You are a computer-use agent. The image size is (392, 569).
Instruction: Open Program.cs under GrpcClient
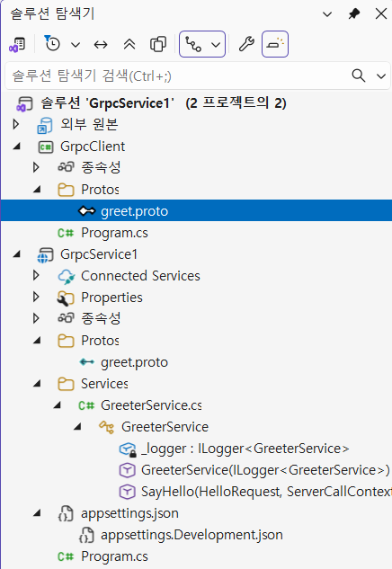click(114, 233)
